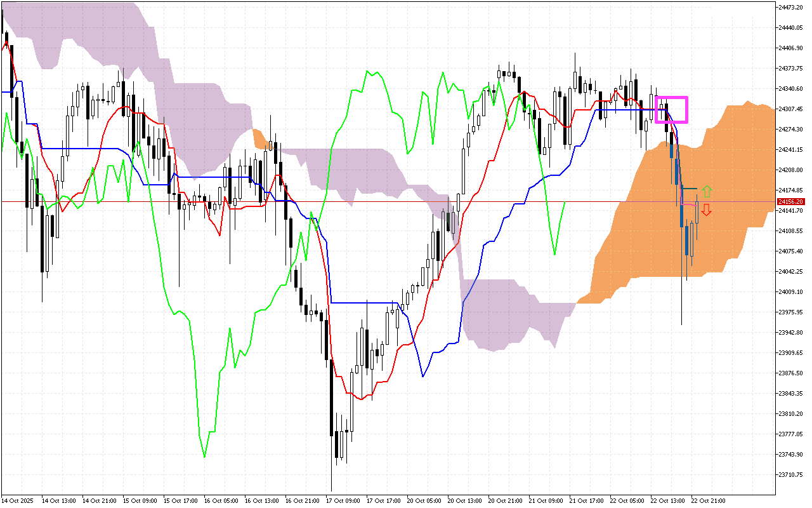Viewport: 812px width, 508px height.
Task: Click the 23876.50 price scale label
Action: point(790,373)
